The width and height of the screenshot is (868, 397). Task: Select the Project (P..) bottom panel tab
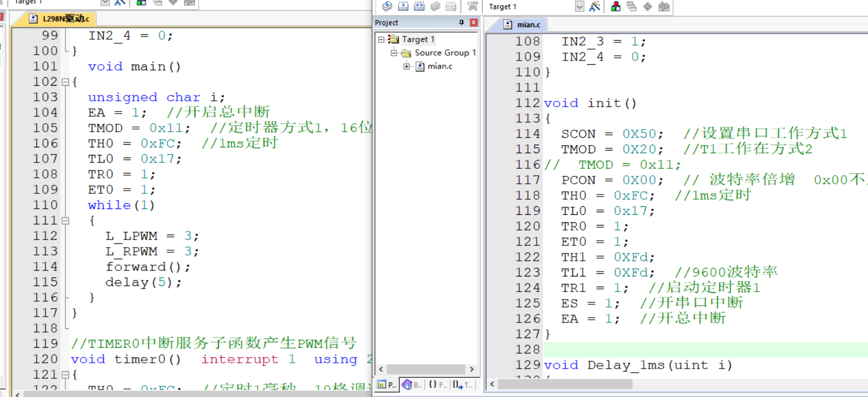click(386, 385)
